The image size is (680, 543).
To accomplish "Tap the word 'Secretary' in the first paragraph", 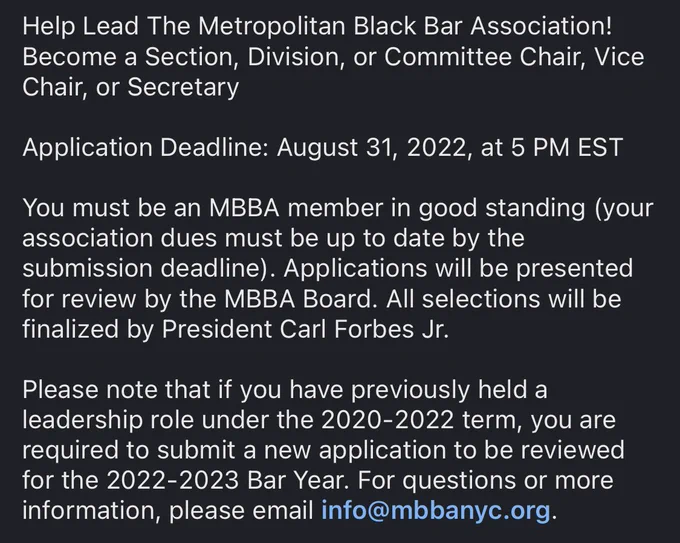I will coord(183,87).
